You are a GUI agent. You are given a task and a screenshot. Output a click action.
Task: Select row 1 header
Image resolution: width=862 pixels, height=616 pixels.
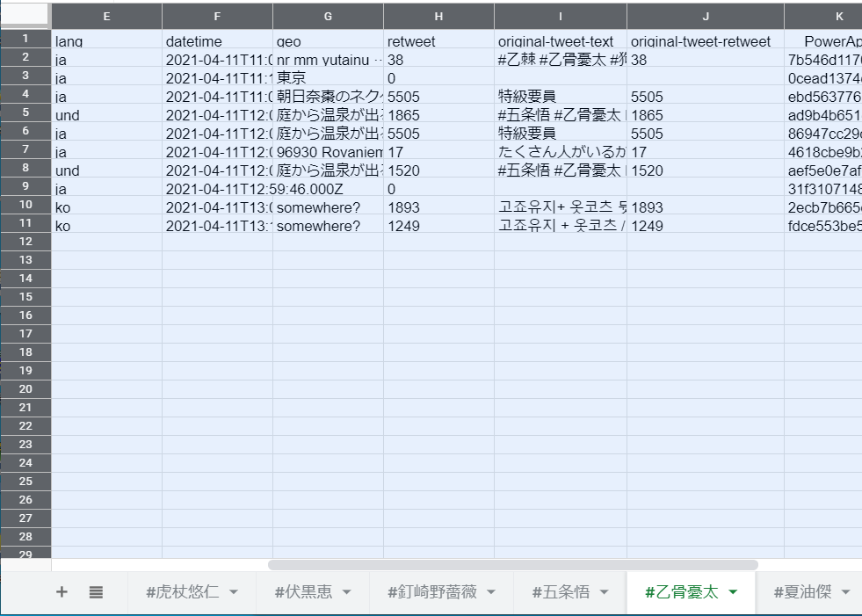(25, 39)
